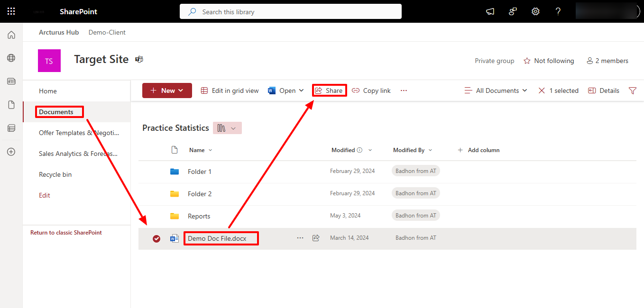
Task: Click Badhon from AT in Folder 1 row
Action: (x=416, y=171)
